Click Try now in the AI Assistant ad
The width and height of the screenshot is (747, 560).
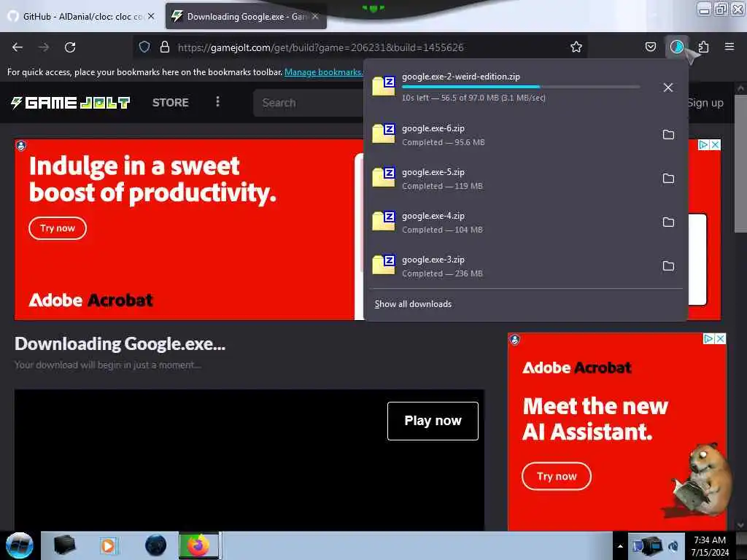coord(557,476)
